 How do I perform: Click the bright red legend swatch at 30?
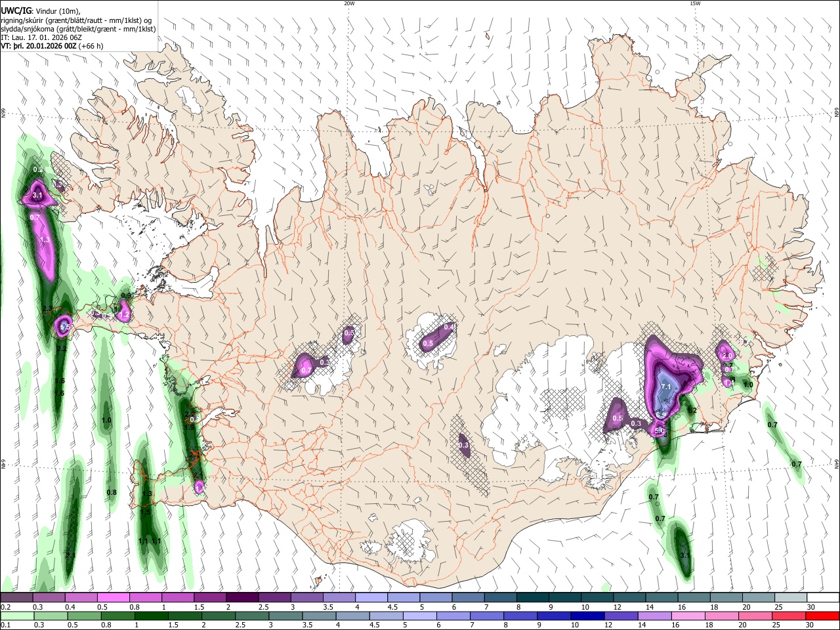pyautogui.click(x=823, y=616)
